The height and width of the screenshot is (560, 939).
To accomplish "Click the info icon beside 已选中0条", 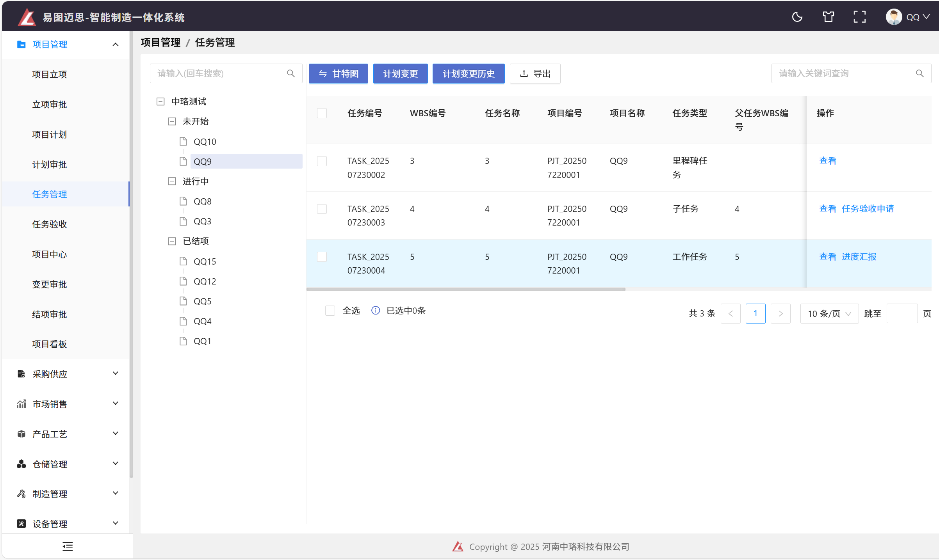I will pyautogui.click(x=375, y=311).
